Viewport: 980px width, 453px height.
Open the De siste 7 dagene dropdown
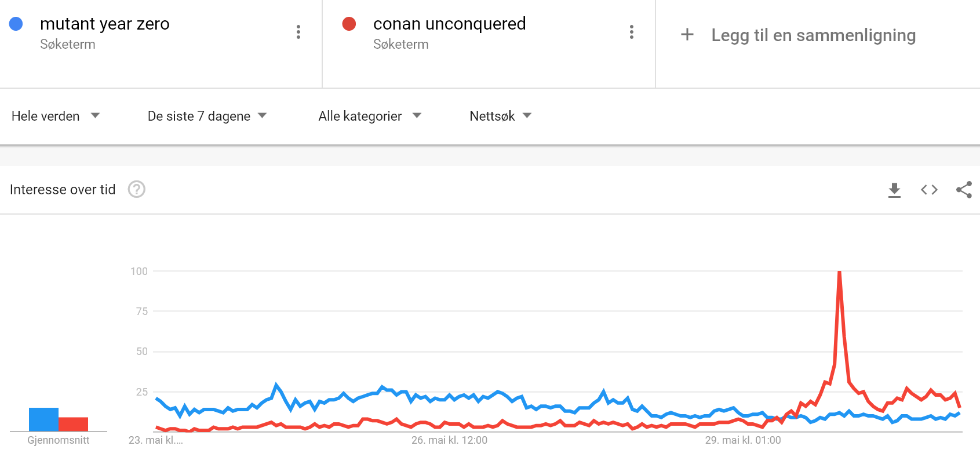207,116
